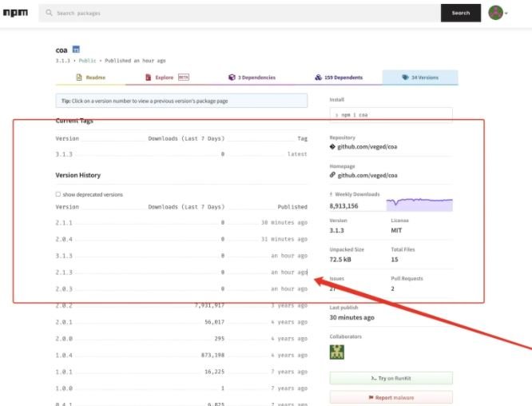
Task: Click the 7,931,917 downloads cell
Action: [x=209, y=305]
